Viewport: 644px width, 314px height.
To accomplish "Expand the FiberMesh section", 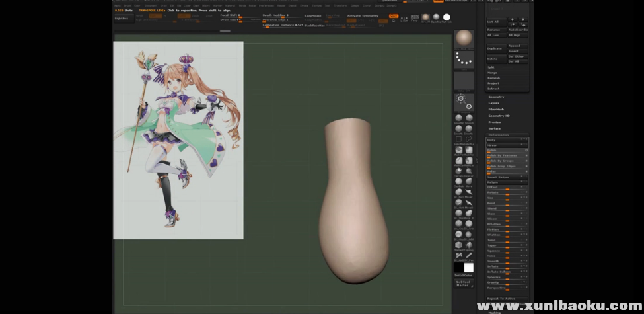I will pyautogui.click(x=497, y=109).
